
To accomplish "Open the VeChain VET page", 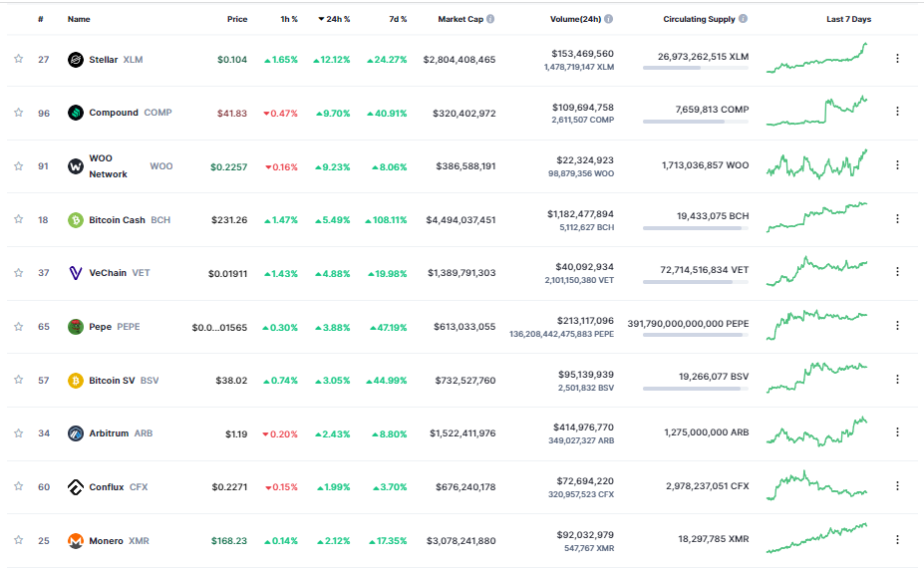I will click(x=120, y=273).
